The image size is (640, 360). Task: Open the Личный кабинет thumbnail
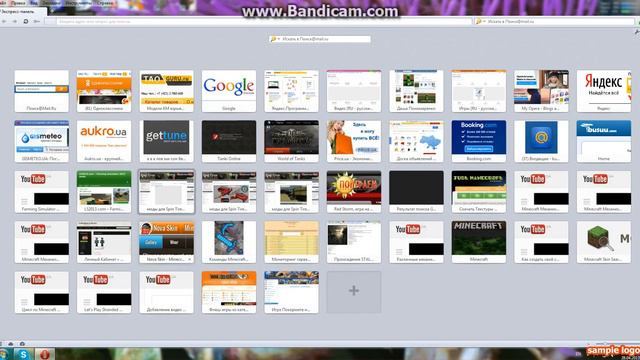(104, 242)
